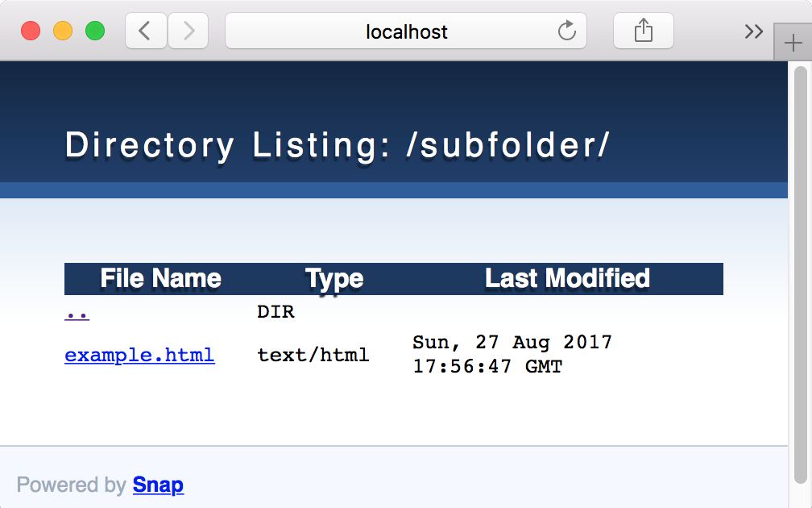Open a new tab with the plus button

click(x=793, y=43)
